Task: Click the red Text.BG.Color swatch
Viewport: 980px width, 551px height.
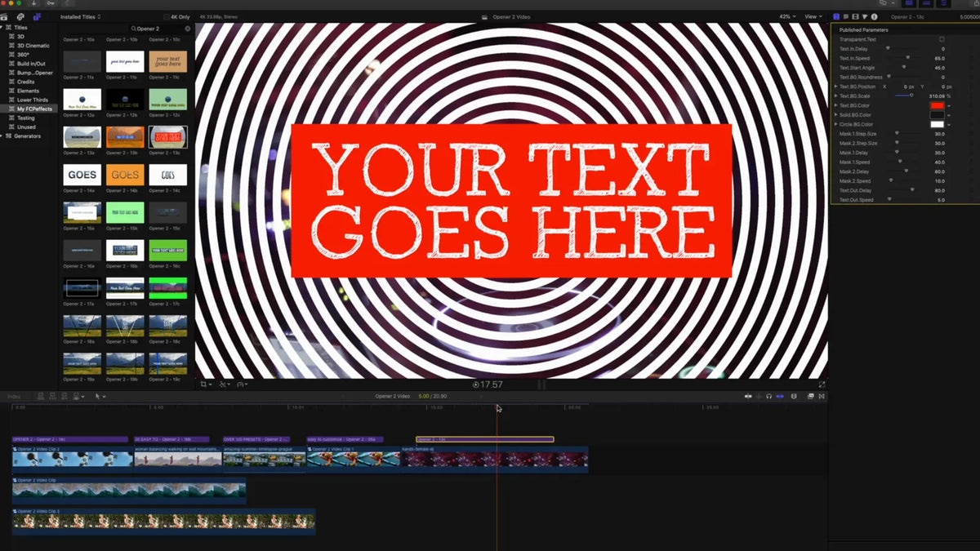Action: pos(938,105)
